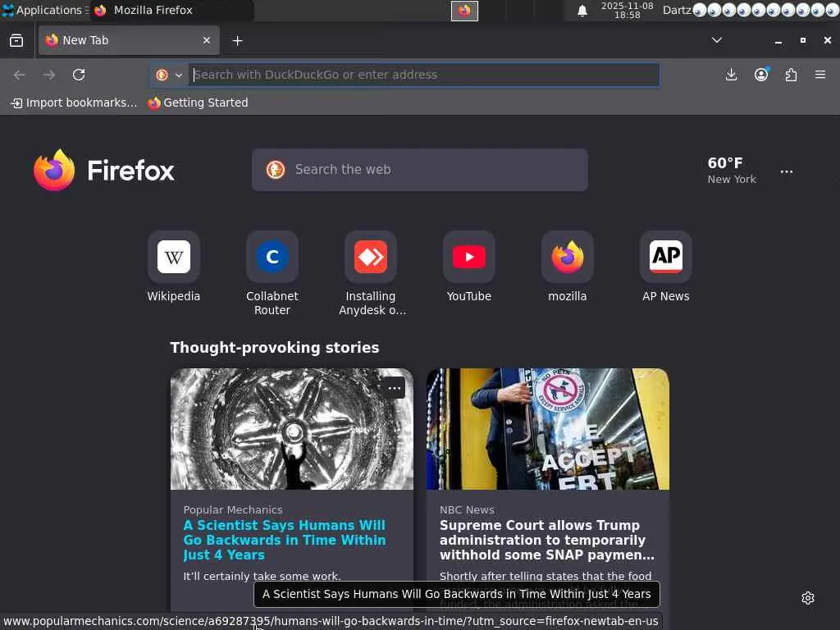Click the NBC News source label
The width and height of the screenshot is (840, 630).
click(x=467, y=510)
